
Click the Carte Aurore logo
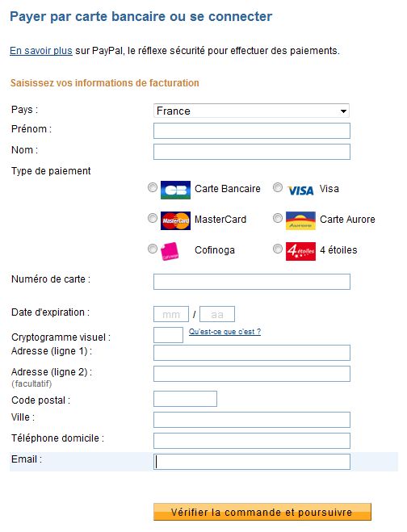300,220
